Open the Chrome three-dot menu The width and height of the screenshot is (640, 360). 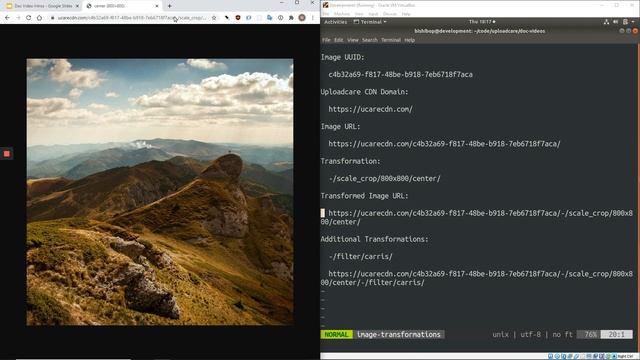(313, 18)
